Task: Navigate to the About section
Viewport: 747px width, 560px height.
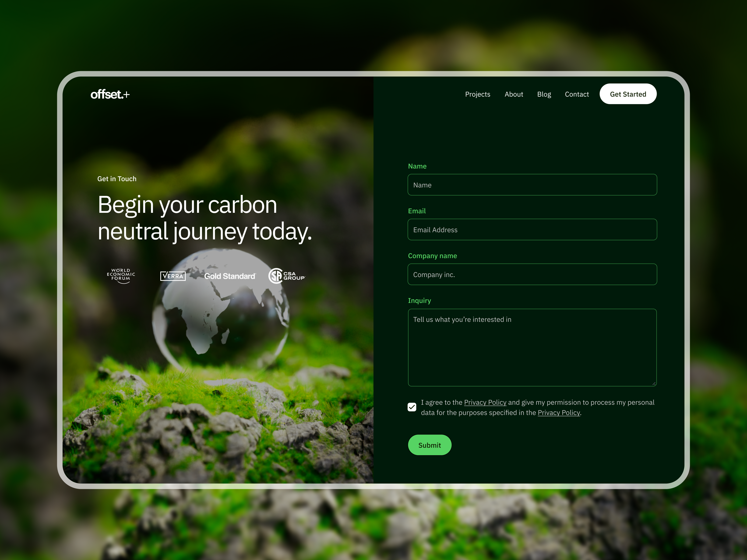Action: 514,94
